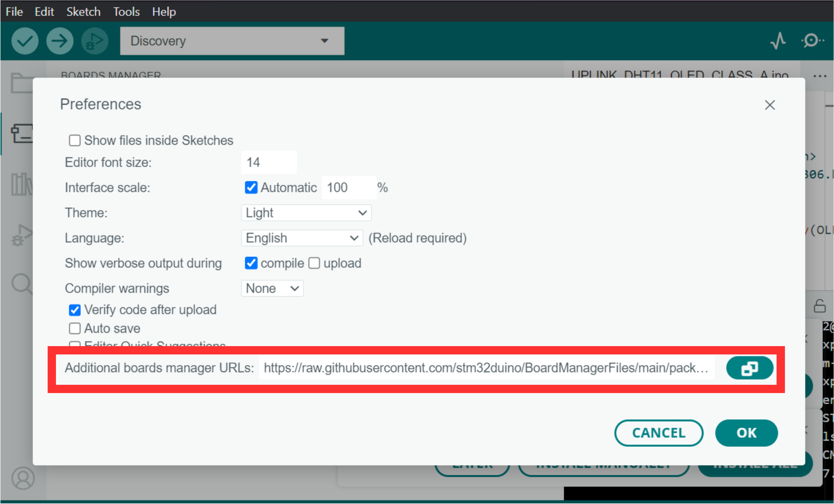Click the Upload arrow toolbar icon
Screen dimensions: 834x504
(x=60, y=41)
